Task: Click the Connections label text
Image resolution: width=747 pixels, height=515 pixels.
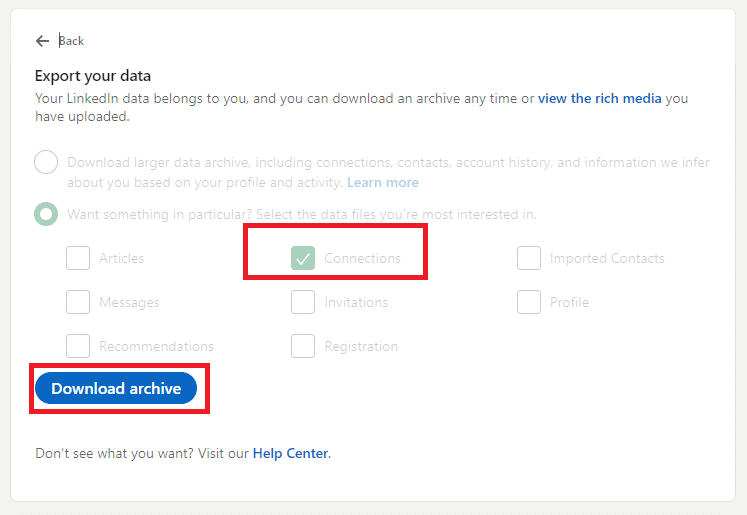Action: click(x=362, y=259)
